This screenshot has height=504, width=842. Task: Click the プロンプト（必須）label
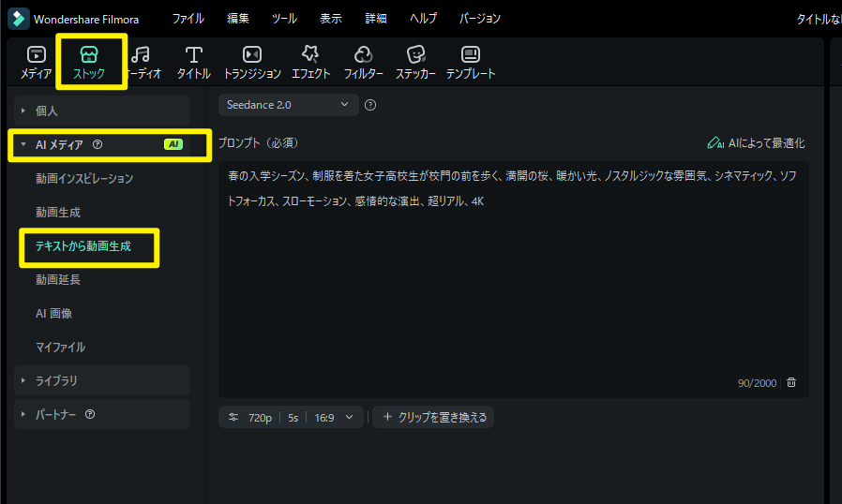coord(258,142)
